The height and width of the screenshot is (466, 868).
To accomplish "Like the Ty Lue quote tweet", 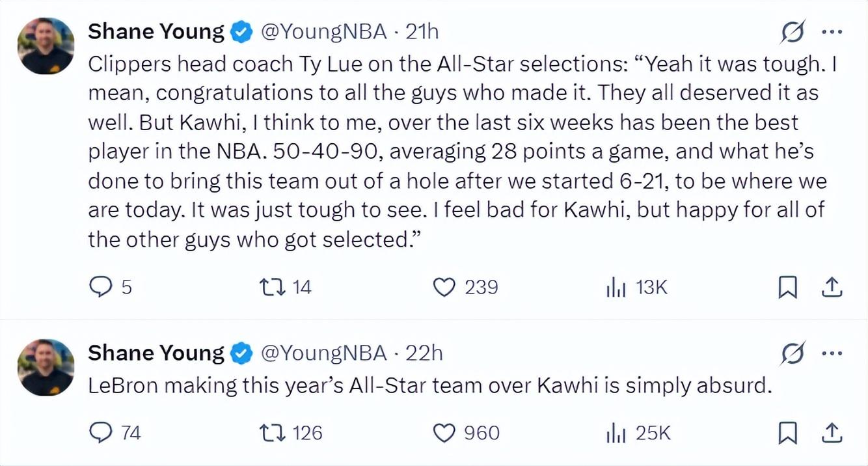I will [444, 287].
